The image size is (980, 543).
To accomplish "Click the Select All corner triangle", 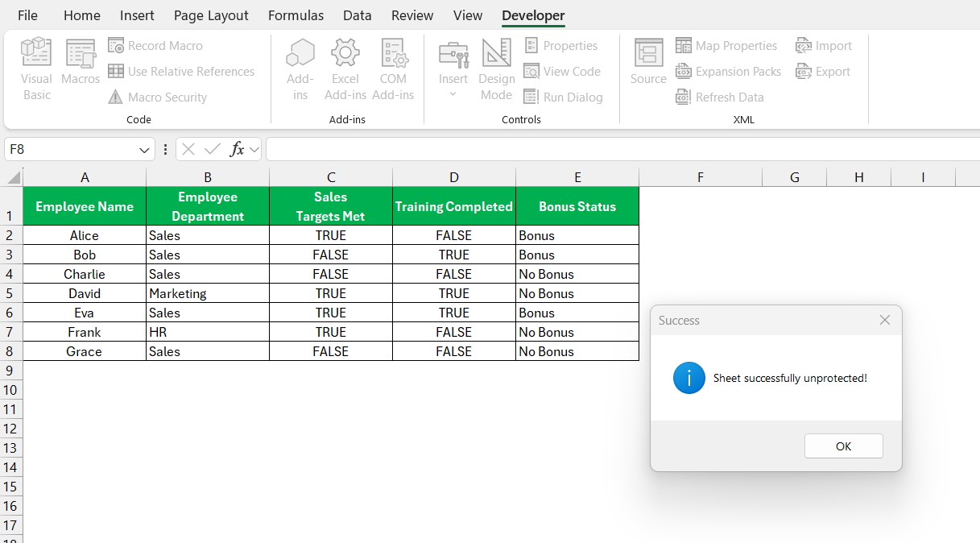I will [14, 178].
